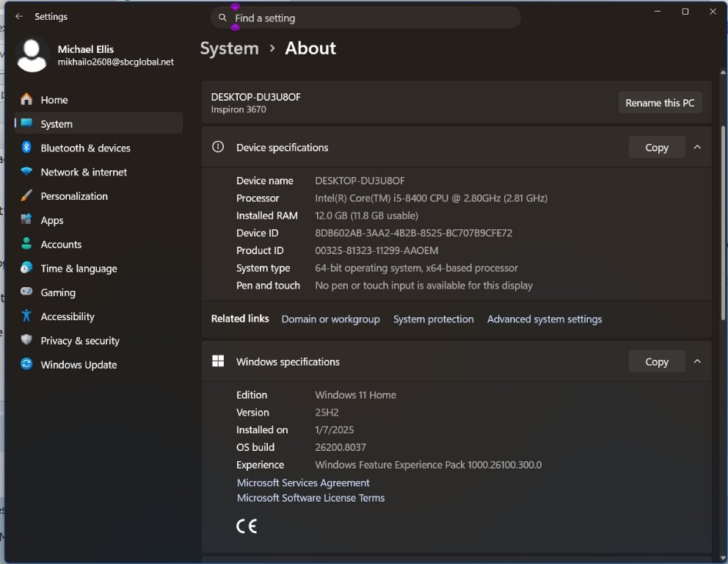Collapse the Device specifications section
Viewport: 728px width, 564px height.
(697, 147)
